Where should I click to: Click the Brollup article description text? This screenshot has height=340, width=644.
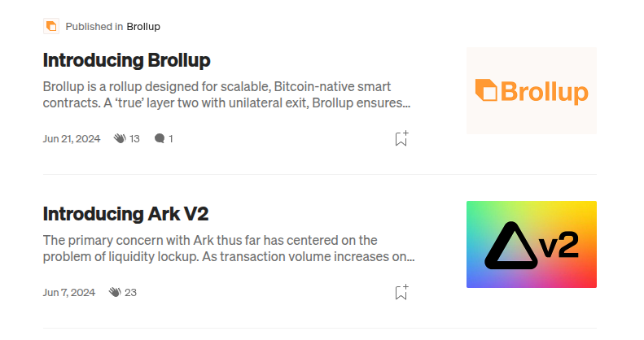coord(226,94)
